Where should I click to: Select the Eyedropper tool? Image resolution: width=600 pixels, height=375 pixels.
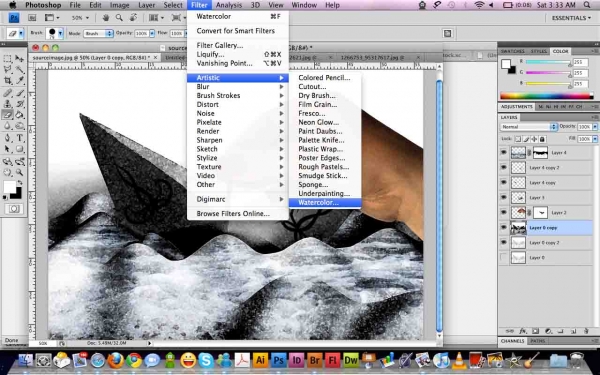20,80
